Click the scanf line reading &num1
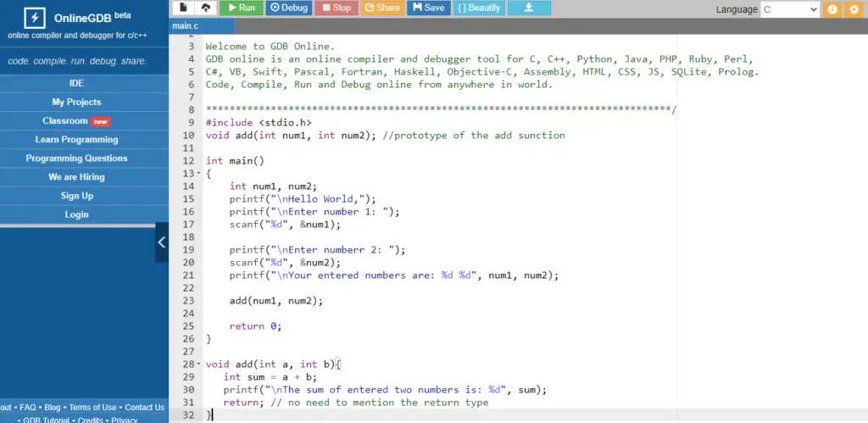Viewport: 868px width, 423px height. click(285, 225)
